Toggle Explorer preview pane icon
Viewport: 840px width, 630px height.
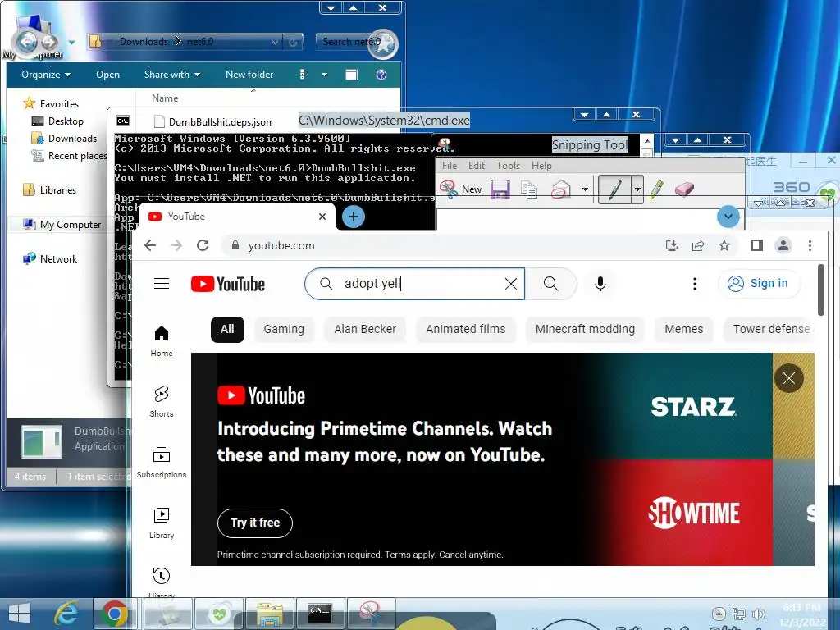(351, 75)
